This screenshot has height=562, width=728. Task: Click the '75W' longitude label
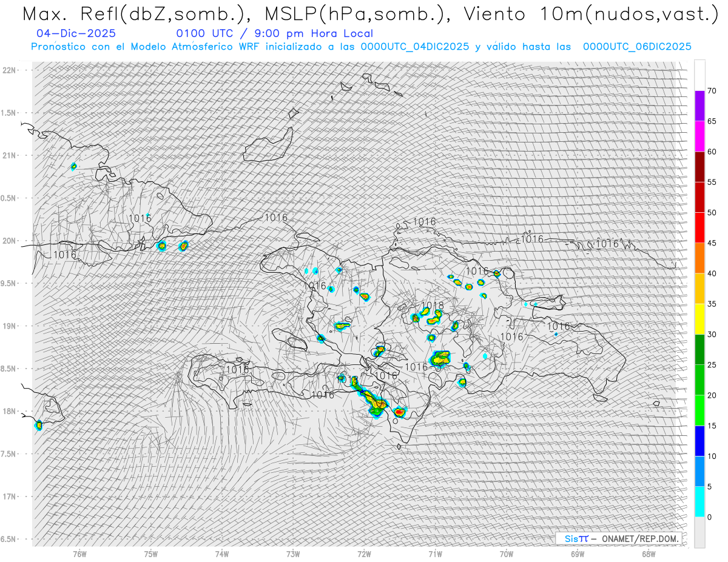151,554
